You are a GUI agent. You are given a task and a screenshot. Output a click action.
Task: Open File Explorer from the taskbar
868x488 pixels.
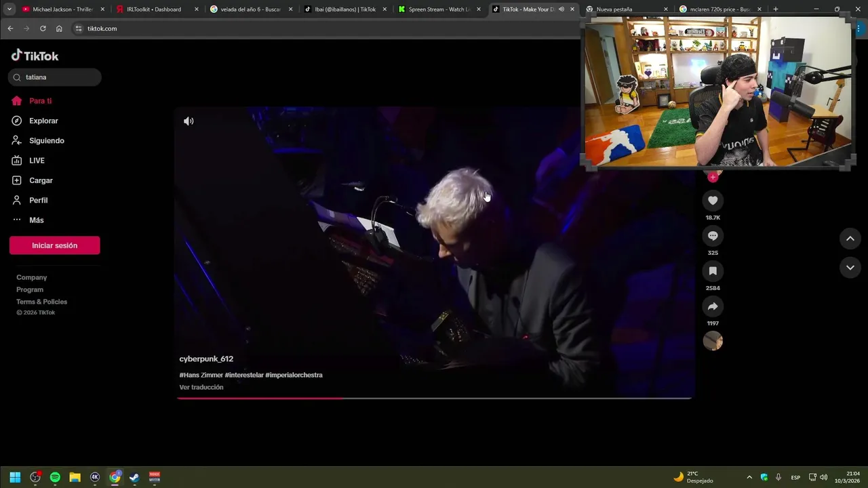pyautogui.click(x=75, y=477)
